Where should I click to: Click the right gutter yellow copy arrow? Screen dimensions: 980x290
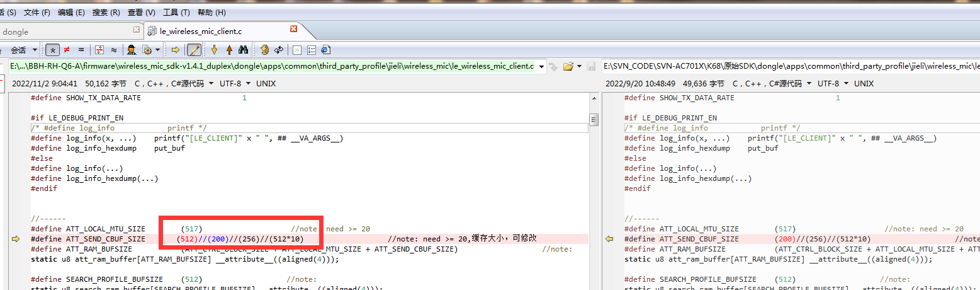pyautogui.click(x=609, y=239)
